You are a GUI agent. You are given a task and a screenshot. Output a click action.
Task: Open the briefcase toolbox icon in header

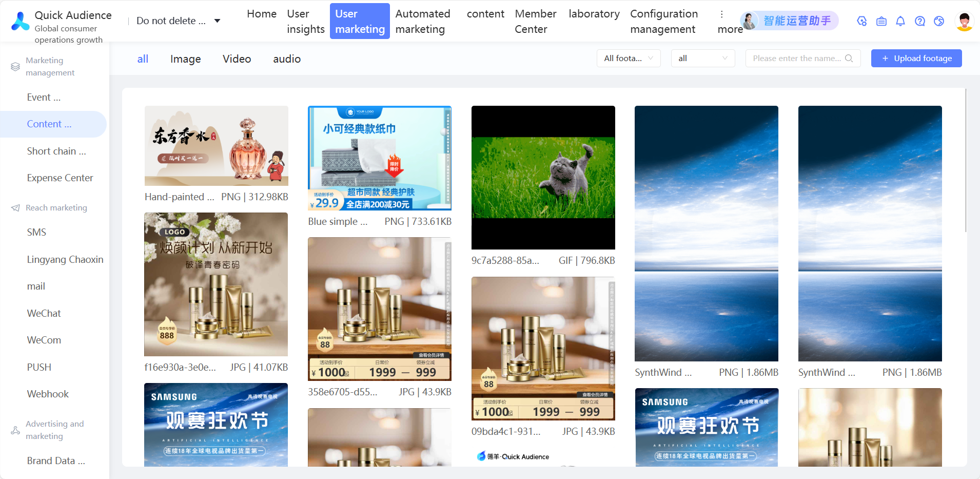881,21
